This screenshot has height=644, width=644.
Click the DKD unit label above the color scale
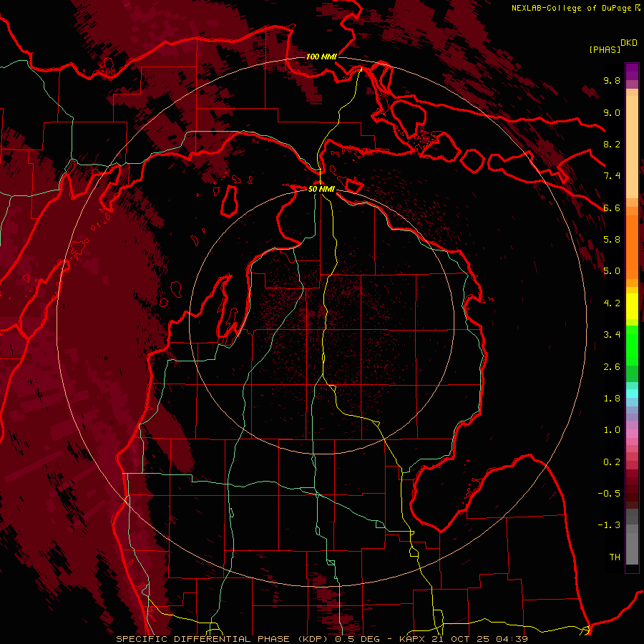point(628,43)
